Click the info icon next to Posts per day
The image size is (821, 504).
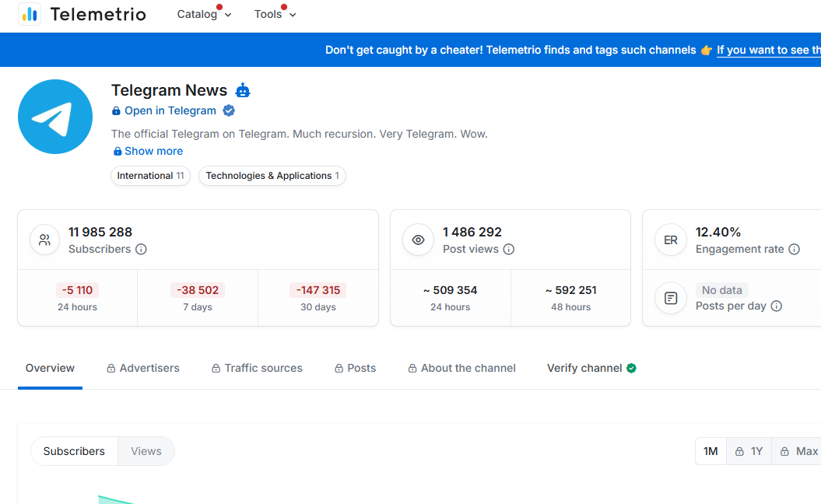[777, 306]
